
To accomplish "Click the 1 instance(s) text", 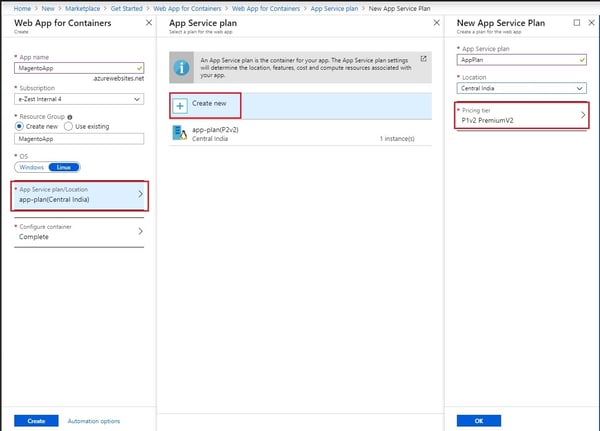I will (397, 139).
